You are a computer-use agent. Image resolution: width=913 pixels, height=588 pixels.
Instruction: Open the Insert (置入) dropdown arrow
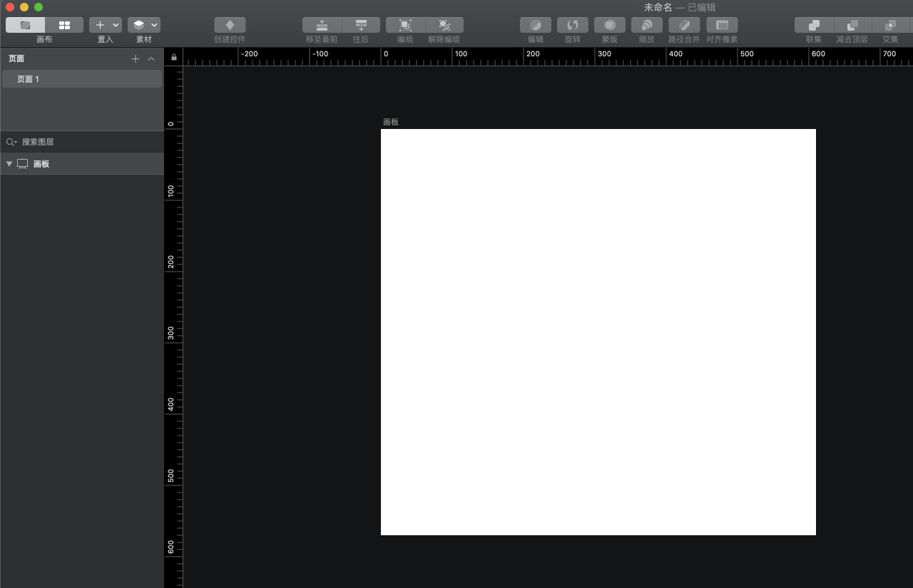pyautogui.click(x=116, y=25)
